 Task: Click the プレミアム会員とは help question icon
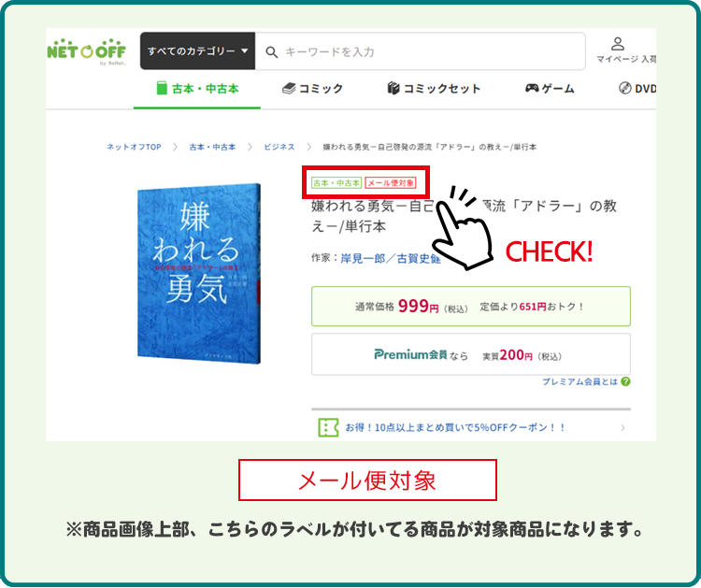click(x=625, y=381)
